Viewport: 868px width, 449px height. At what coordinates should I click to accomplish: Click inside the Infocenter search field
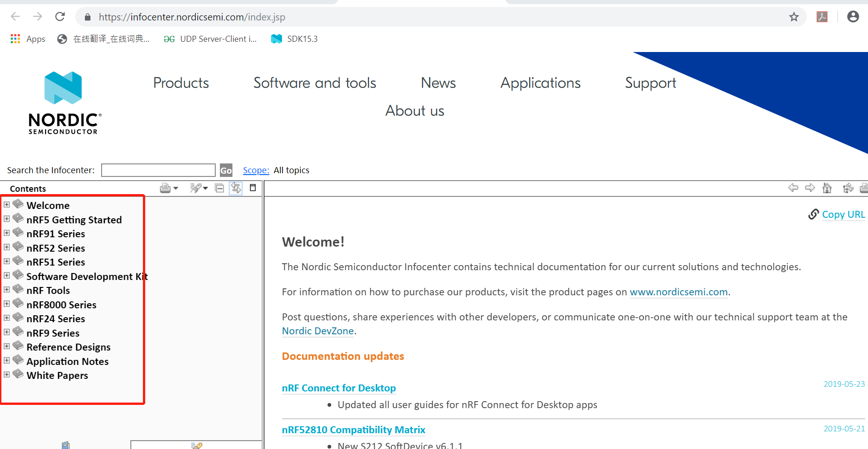point(158,170)
